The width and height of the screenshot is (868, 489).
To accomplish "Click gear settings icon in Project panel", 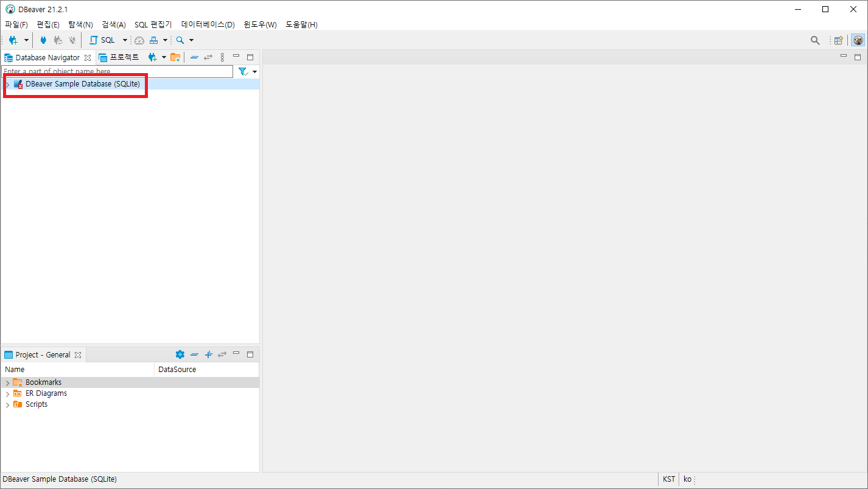I will [180, 354].
